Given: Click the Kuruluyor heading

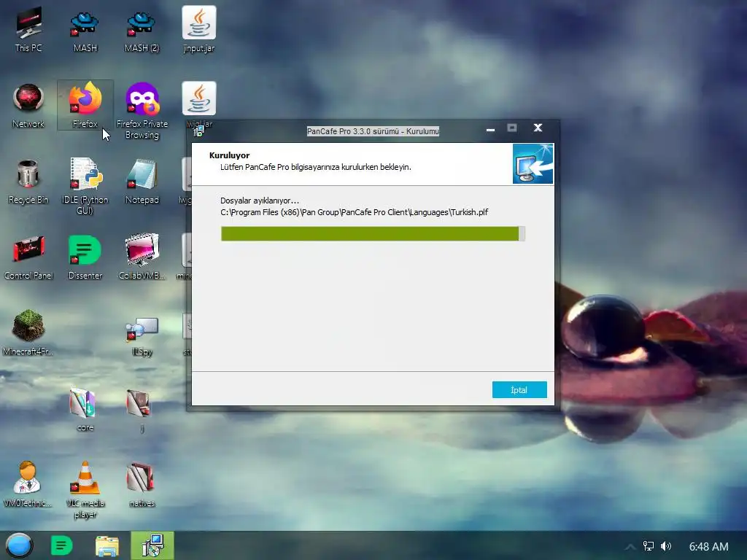Looking at the screenshot, I should pos(229,155).
